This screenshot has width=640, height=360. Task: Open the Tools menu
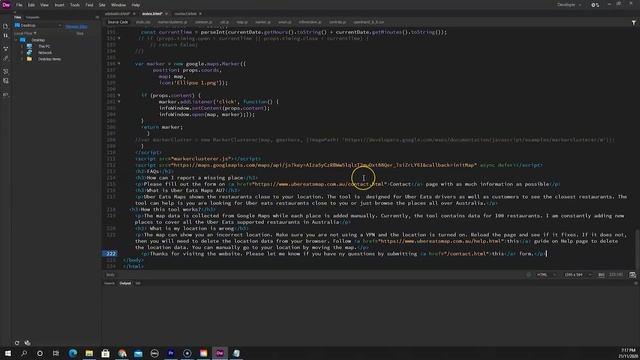click(x=75, y=5)
